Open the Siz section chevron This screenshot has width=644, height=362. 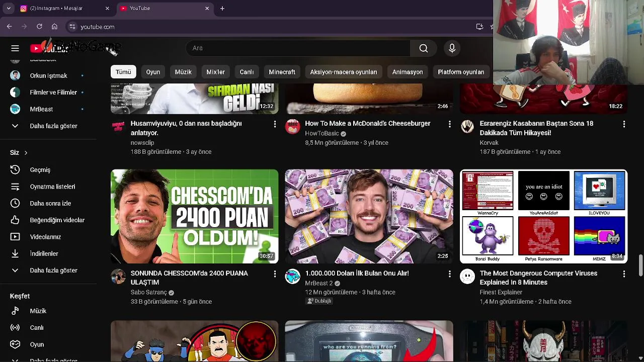(26, 152)
